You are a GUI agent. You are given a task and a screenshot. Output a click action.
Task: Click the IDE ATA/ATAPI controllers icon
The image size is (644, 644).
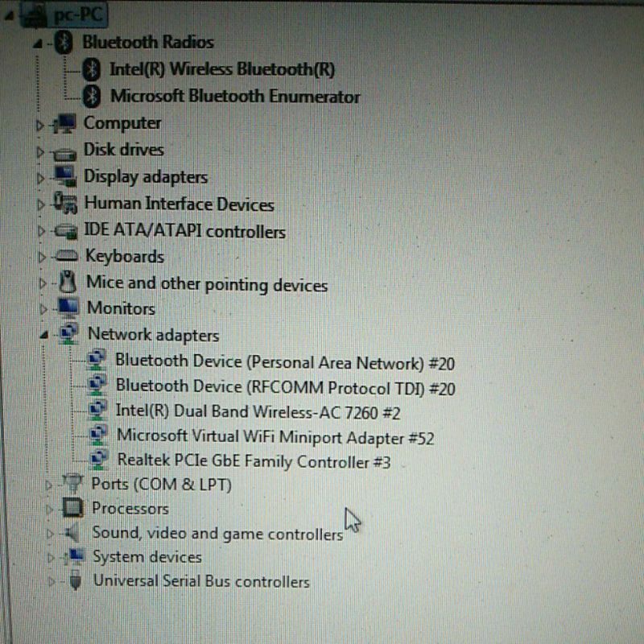pyautogui.click(x=66, y=231)
